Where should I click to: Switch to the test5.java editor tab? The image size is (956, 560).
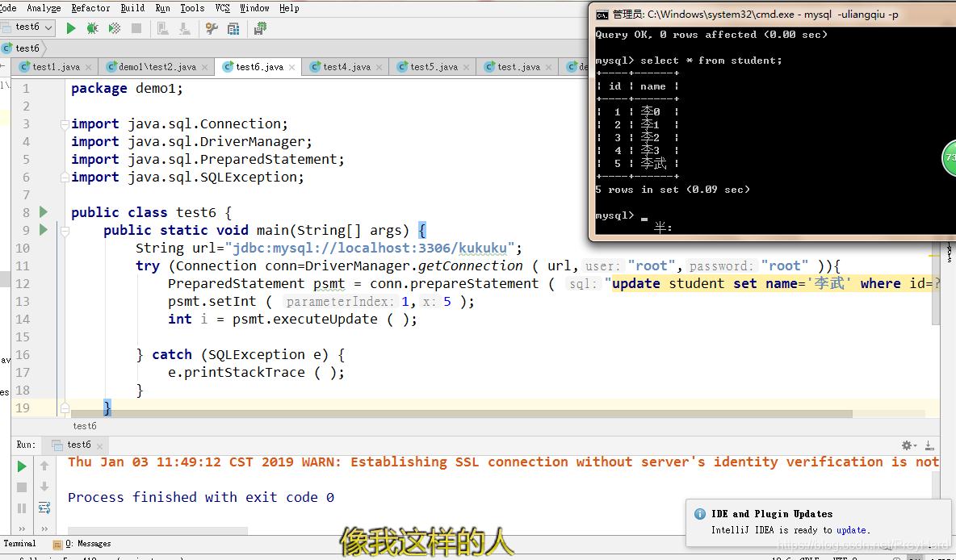[x=434, y=67]
